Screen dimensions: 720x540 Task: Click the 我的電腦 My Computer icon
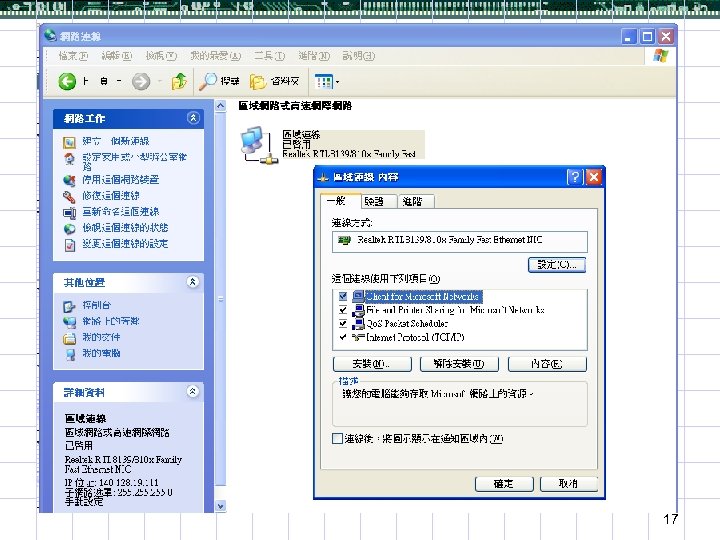69,354
